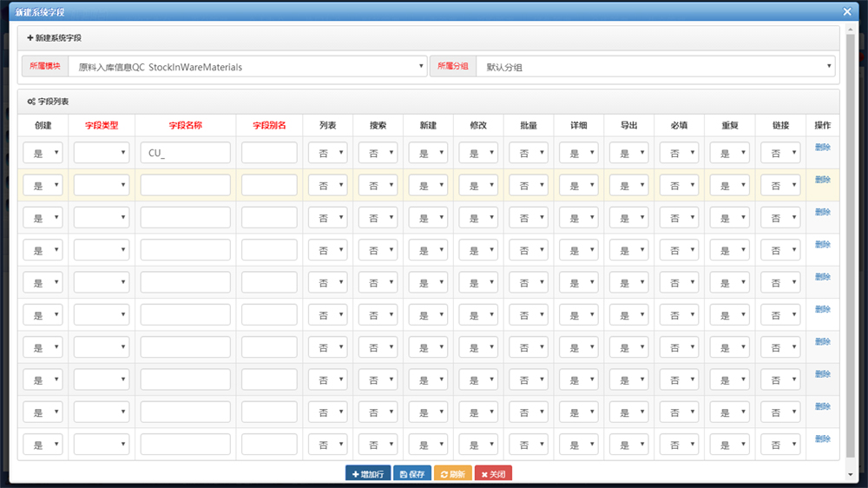Open 重复 dropdown in the last row
The width and height of the screenshot is (868, 488).
click(730, 445)
